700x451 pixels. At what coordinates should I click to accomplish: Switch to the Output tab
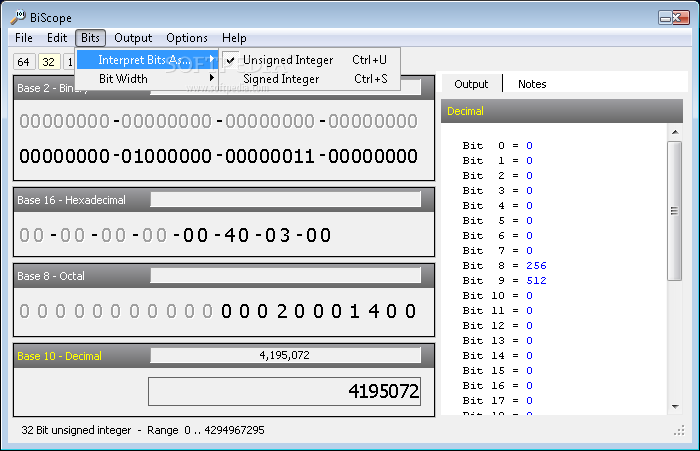pyautogui.click(x=471, y=84)
